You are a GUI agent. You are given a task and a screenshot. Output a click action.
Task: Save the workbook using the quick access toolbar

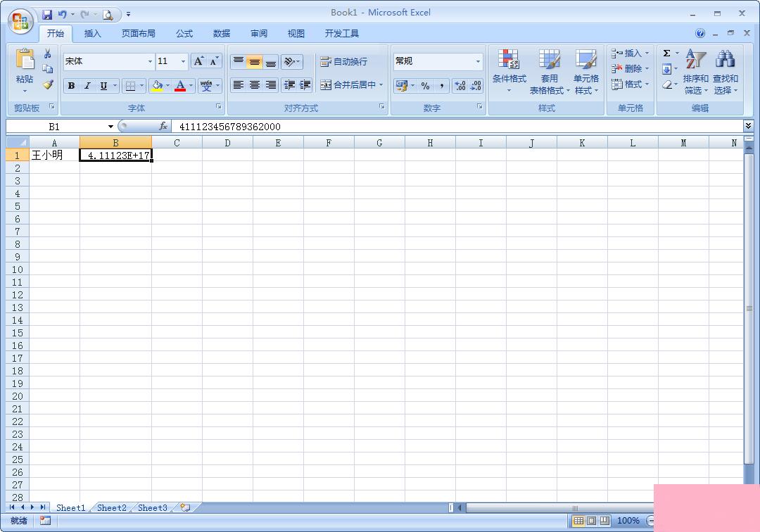click(x=47, y=15)
